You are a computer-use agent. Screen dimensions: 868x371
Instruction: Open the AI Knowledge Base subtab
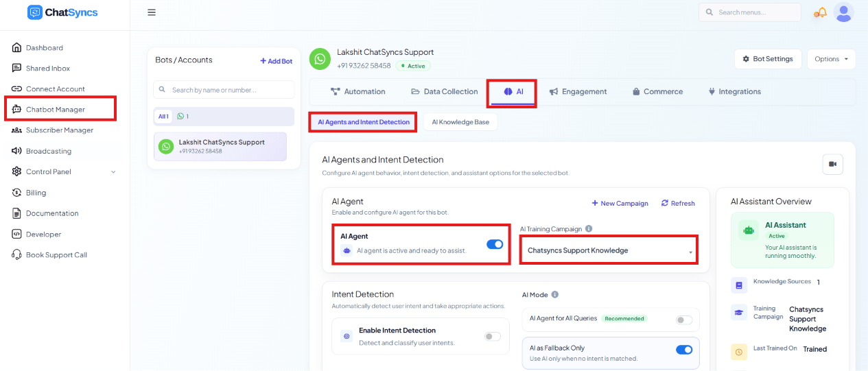(460, 122)
